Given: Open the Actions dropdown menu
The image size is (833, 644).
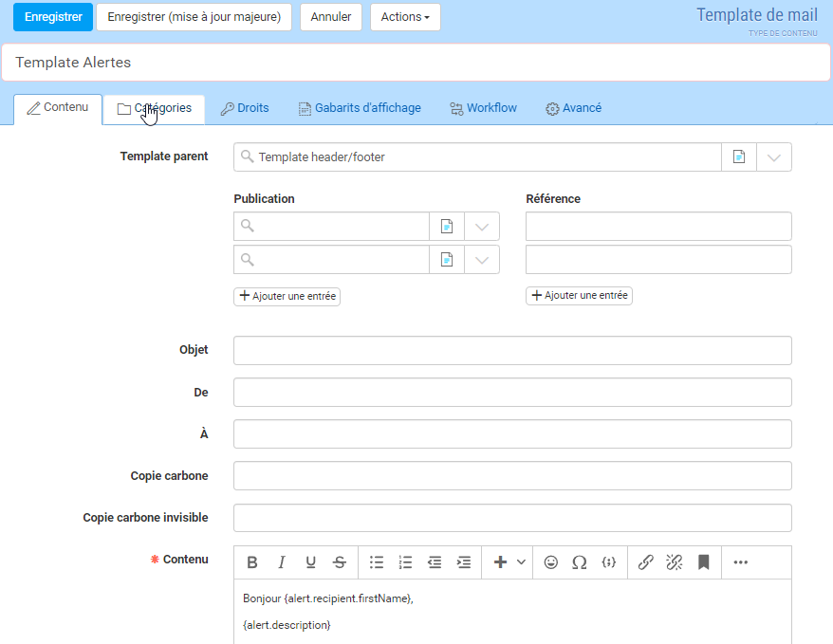Looking at the screenshot, I should pyautogui.click(x=405, y=17).
